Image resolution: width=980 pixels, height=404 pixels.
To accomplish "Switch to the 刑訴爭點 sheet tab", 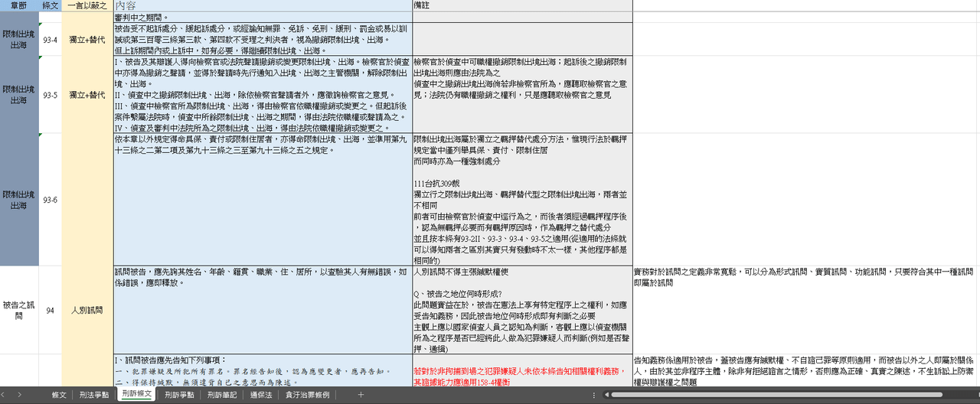I will pyautogui.click(x=180, y=395).
